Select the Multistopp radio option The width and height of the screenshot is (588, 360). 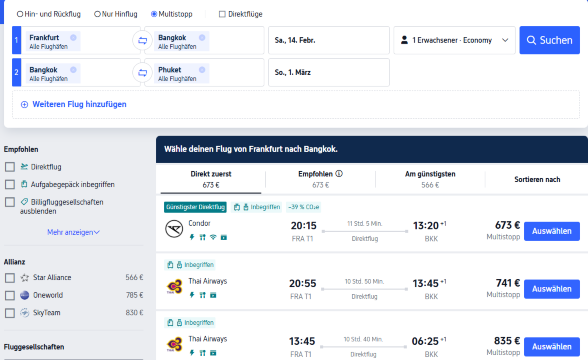pyautogui.click(x=154, y=14)
